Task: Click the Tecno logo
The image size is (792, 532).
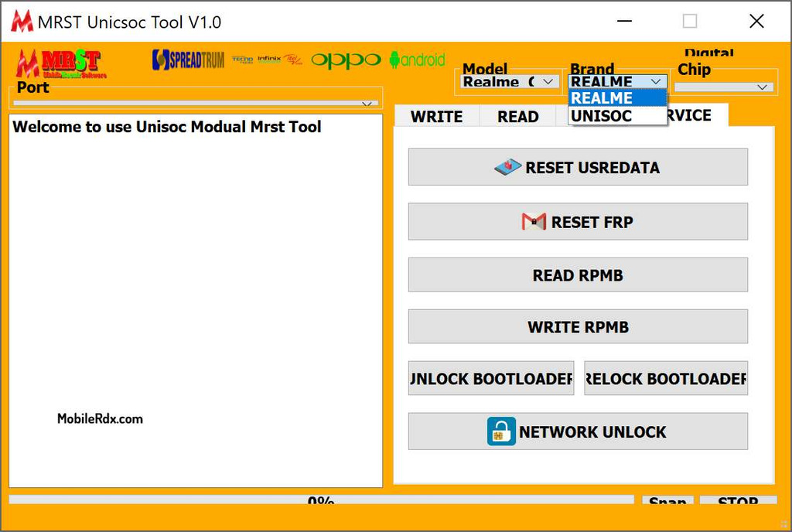Action: point(242,60)
